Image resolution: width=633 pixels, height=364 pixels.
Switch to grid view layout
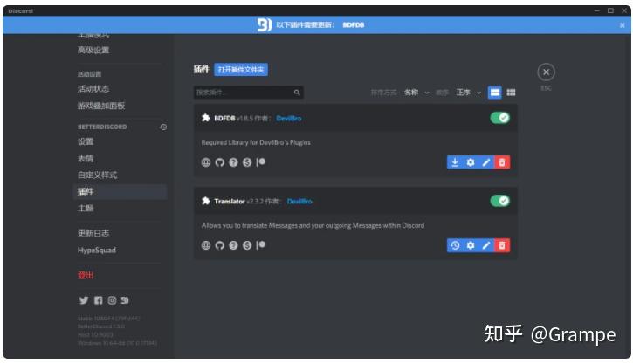click(x=511, y=93)
